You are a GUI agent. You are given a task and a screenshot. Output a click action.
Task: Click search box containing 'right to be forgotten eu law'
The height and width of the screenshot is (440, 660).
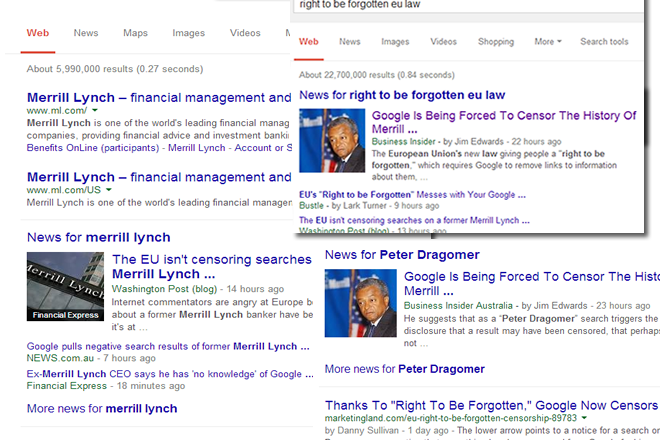pyautogui.click(x=468, y=6)
